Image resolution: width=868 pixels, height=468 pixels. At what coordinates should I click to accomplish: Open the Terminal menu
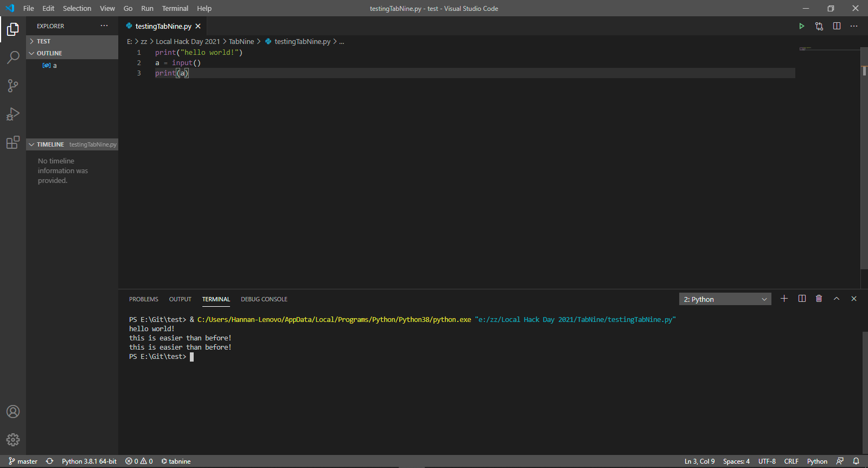[175, 8]
